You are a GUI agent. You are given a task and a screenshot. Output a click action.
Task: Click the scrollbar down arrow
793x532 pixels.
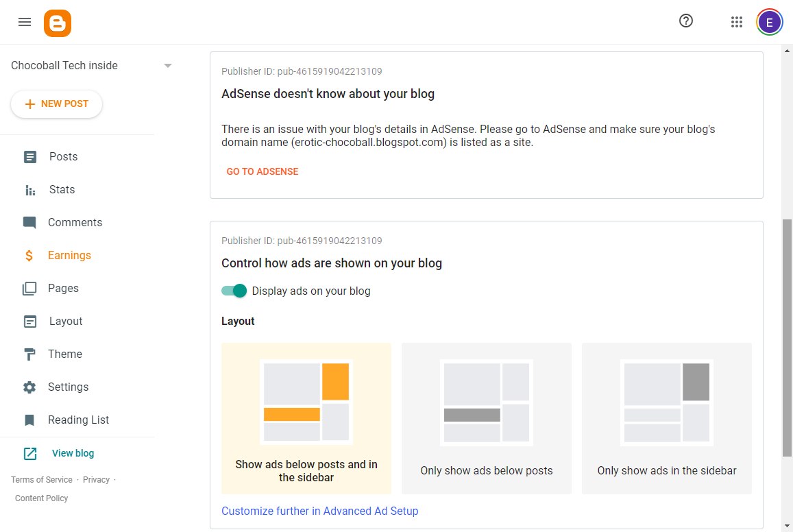coord(787,527)
